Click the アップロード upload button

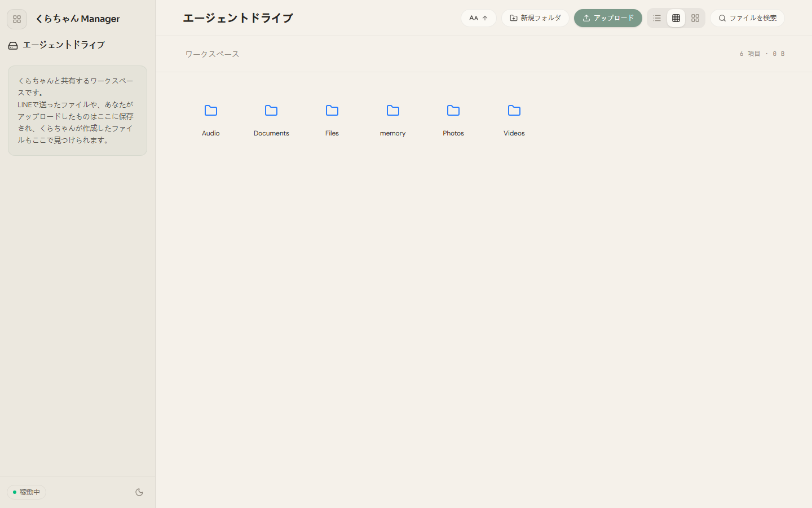(608, 18)
